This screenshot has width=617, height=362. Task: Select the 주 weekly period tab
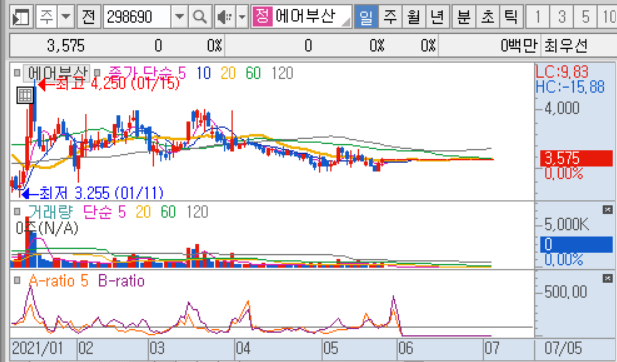click(x=390, y=17)
